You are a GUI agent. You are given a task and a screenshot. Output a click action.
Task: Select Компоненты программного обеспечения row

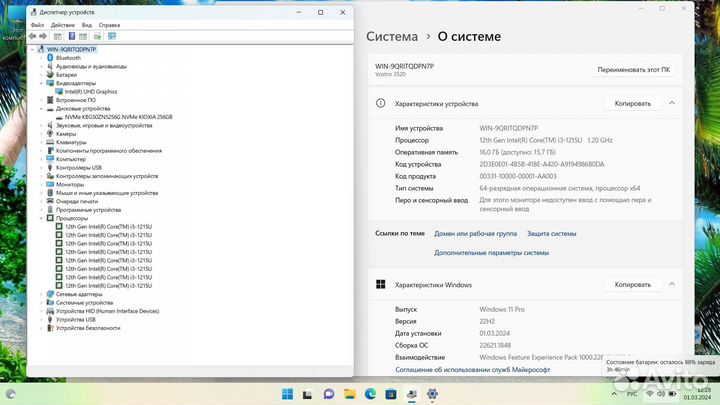tap(109, 151)
